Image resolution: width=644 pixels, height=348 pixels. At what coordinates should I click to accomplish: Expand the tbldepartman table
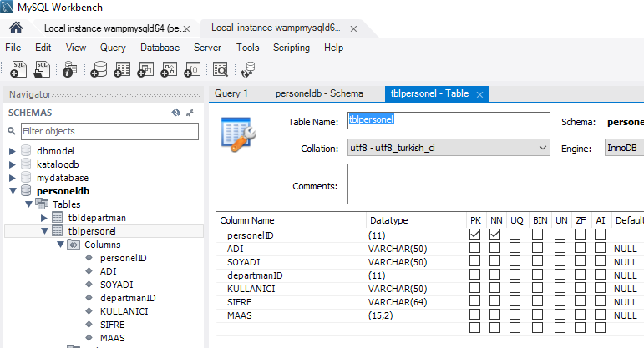pos(44,218)
